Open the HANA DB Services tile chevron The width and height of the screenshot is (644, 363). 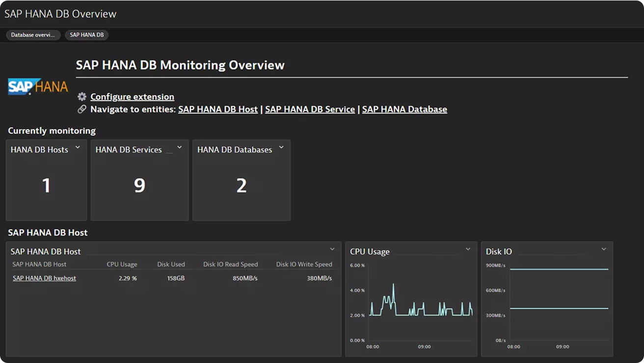(180, 148)
